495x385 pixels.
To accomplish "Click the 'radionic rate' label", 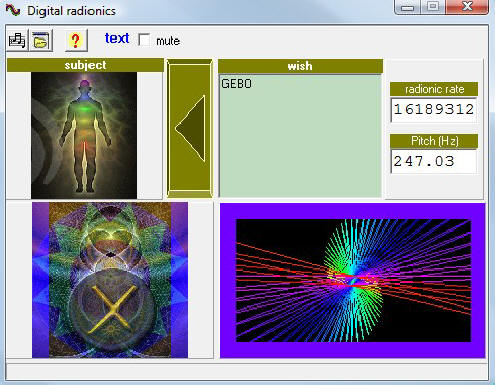I will click(x=434, y=89).
